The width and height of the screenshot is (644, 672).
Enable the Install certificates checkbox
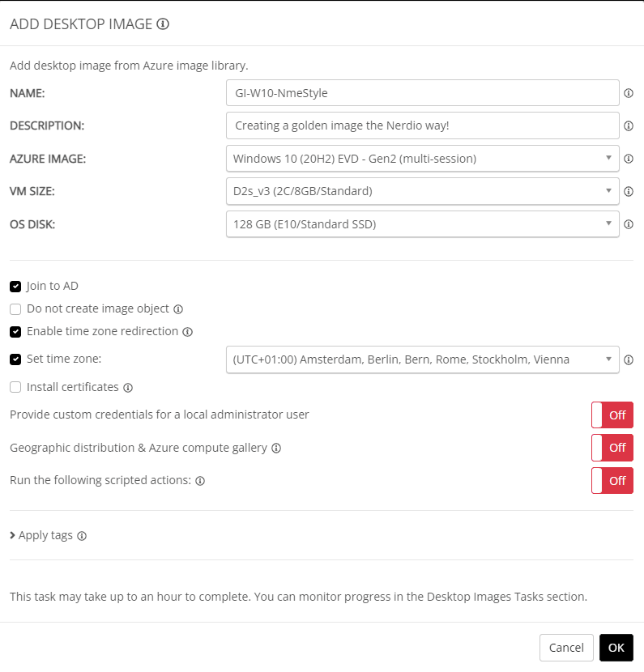coord(15,387)
